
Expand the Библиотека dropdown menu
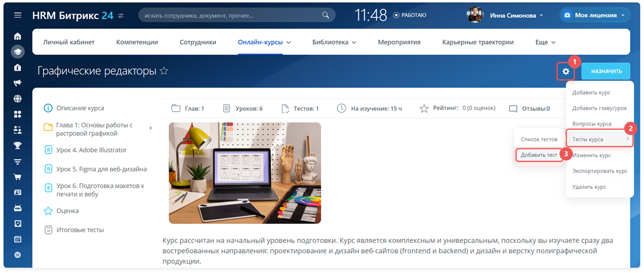point(334,42)
